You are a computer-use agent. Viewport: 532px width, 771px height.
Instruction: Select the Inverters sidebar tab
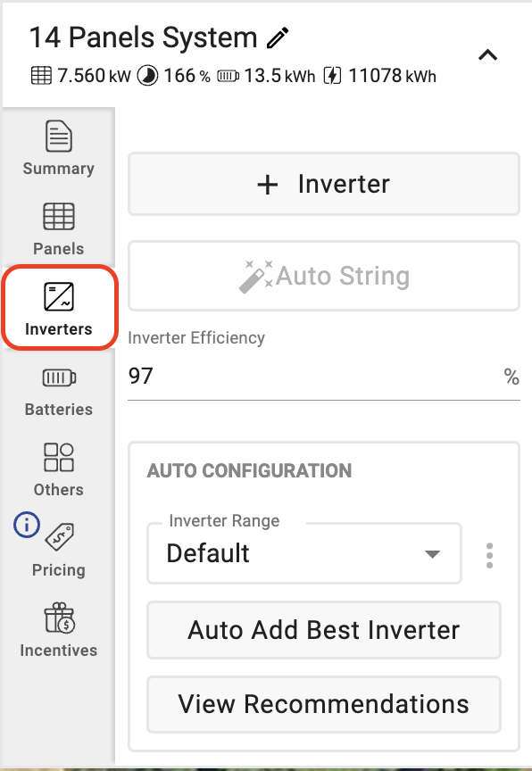pyautogui.click(x=60, y=308)
